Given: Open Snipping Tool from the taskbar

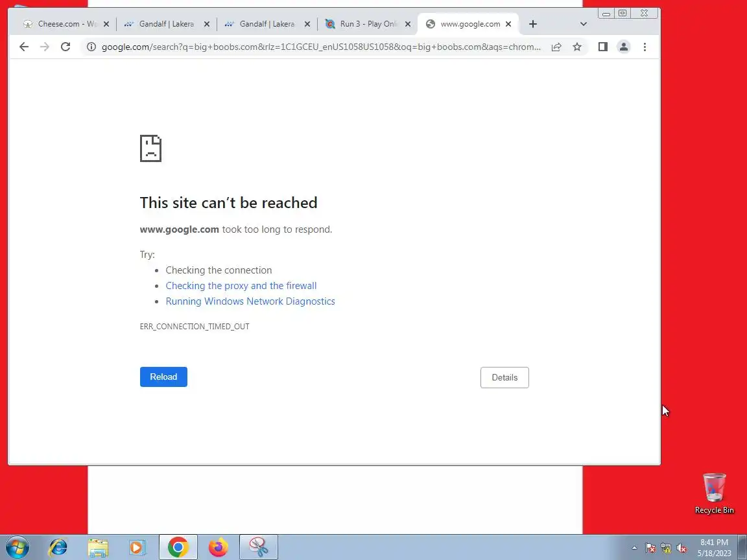Looking at the screenshot, I should click(x=259, y=548).
